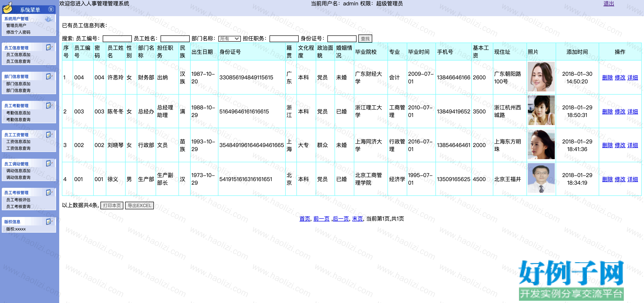Go to 后一页 pagination link

[341, 219]
